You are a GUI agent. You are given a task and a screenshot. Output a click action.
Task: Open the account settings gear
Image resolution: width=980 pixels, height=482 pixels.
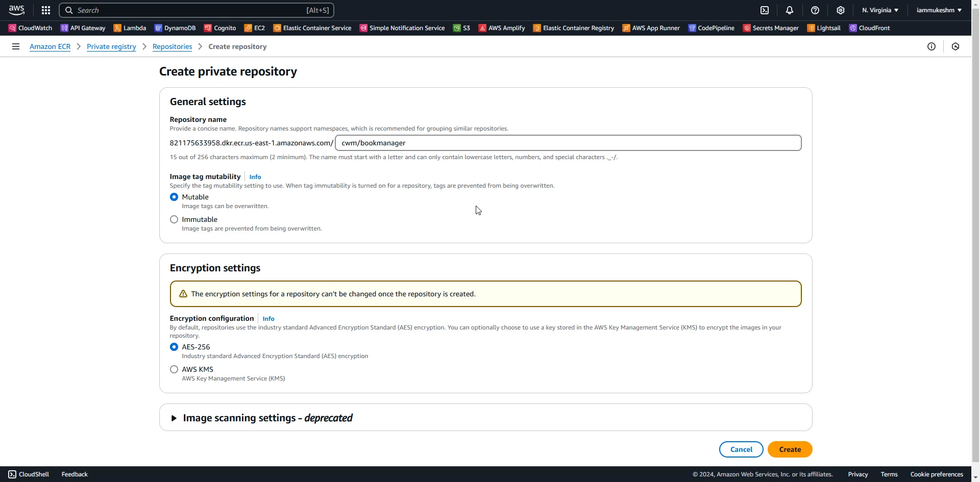(x=840, y=10)
